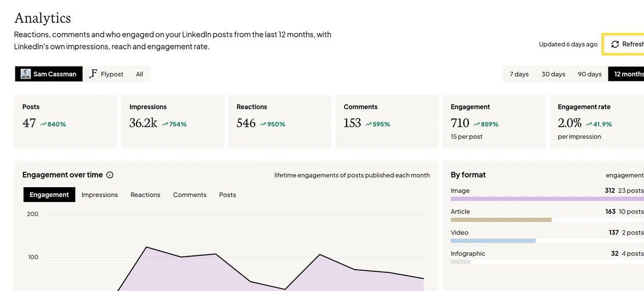Click the Infographic value 32
Screen dimensions: 644x291
[x=615, y=253]
